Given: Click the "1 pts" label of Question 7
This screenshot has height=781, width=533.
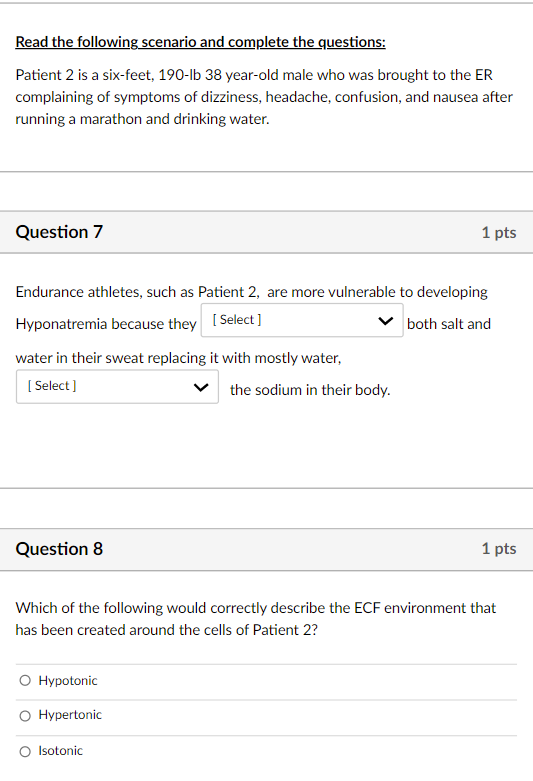Looking at the screenshot, I should (x=499, y=232).
